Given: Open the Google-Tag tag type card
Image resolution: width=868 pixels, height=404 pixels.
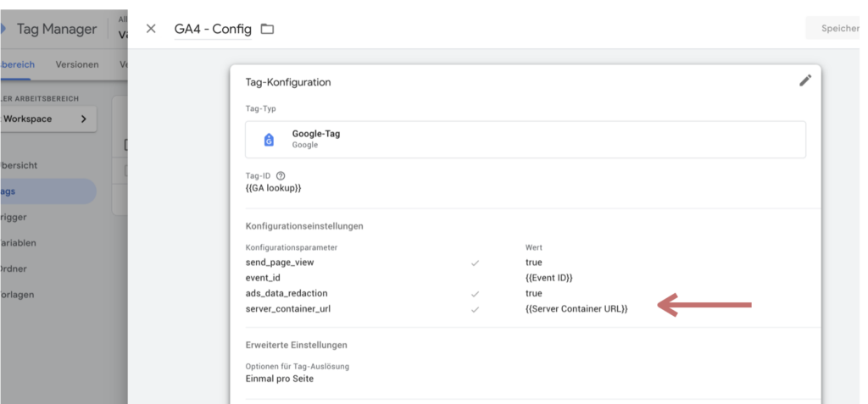Looking at the screenshot, I should [x=526, y=140].
